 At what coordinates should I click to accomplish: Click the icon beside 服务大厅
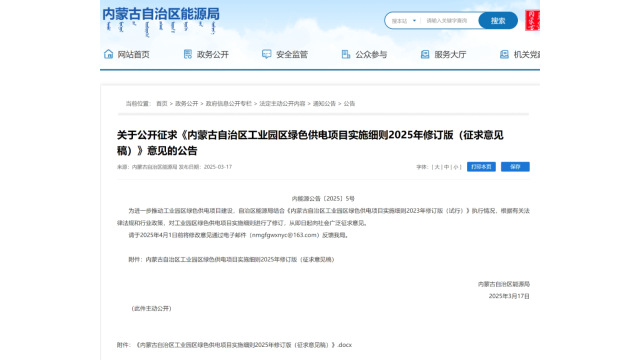point(425,54)
